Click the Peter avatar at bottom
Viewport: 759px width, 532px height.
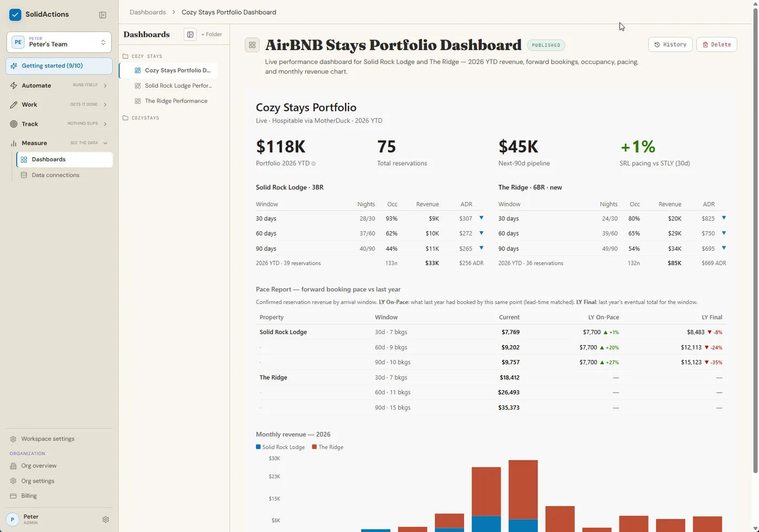pyautogui.click(x=12, y=520)
